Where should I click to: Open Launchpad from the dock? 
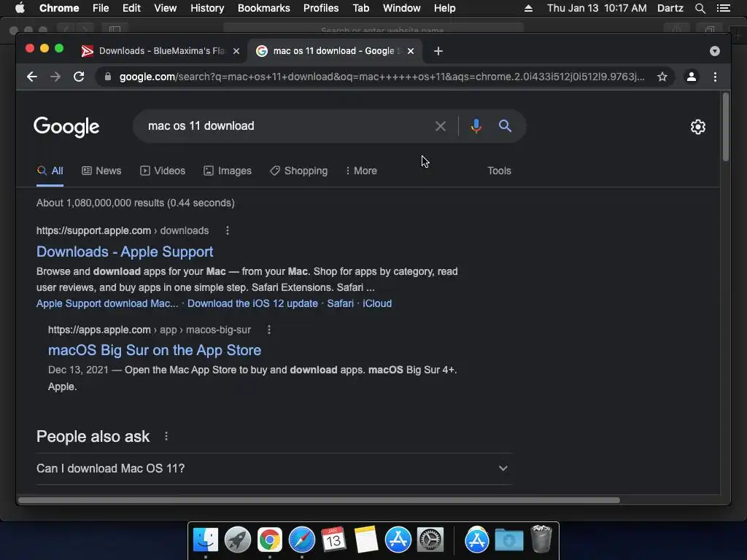coord(238,540)
